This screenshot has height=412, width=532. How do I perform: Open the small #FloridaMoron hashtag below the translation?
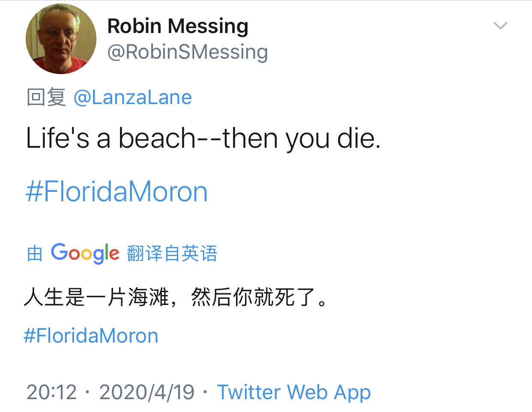pos(91,336)
